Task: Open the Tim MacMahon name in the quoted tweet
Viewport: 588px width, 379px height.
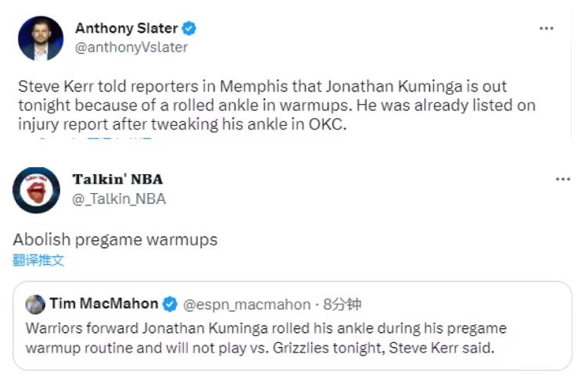Action: 103,304
